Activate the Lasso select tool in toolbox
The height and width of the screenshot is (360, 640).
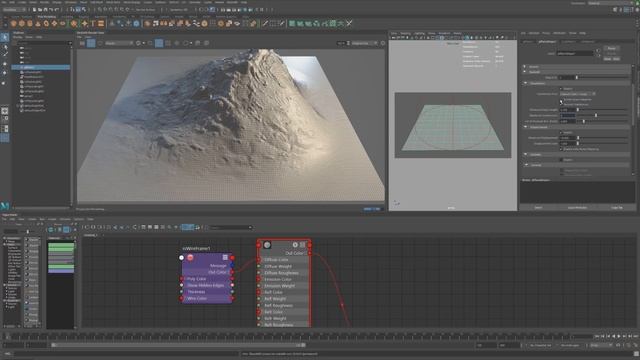[5, 47]
